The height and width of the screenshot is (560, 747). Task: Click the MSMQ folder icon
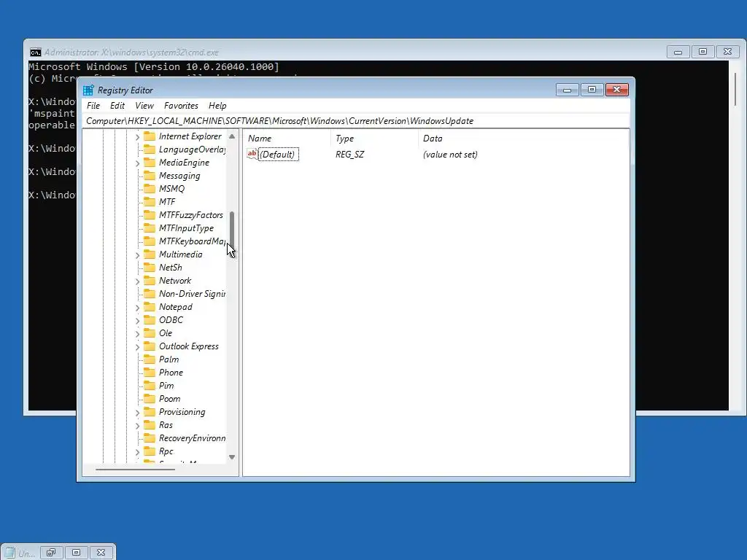coord(150,189)
